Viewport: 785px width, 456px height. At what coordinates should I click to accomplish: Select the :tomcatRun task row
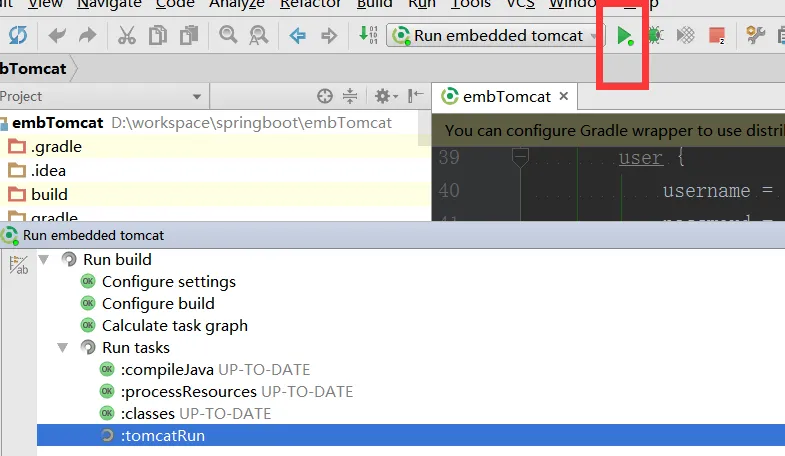(411, 435)
